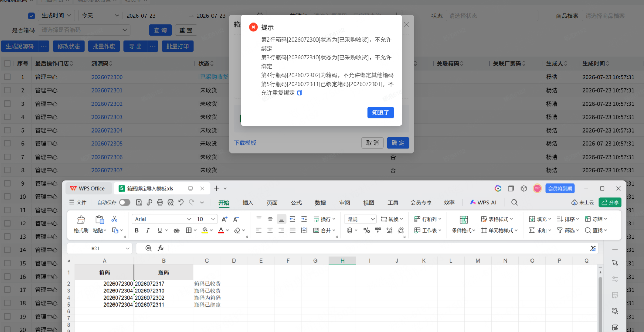Click the save icon in WPS toolbar

point(139,202)
